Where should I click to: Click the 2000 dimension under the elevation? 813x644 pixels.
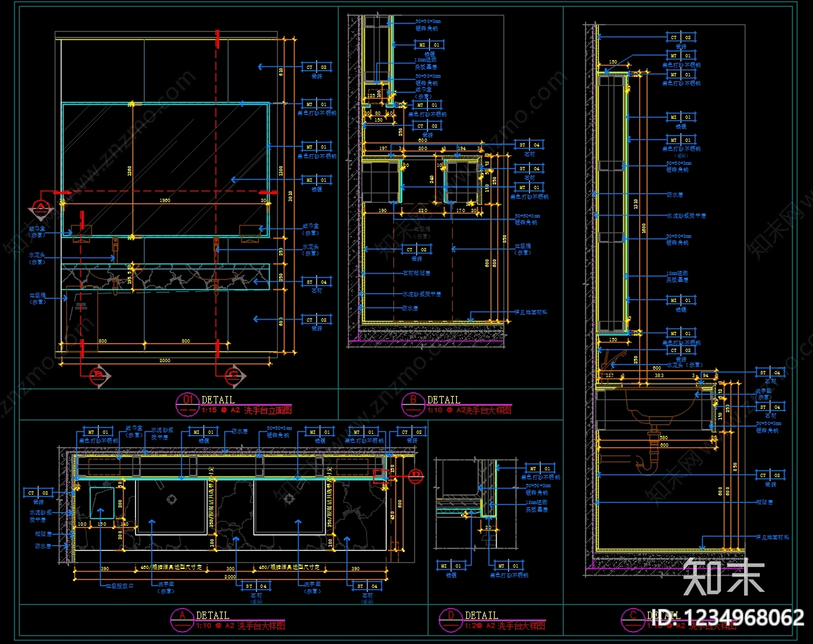(x=165, y=361)
